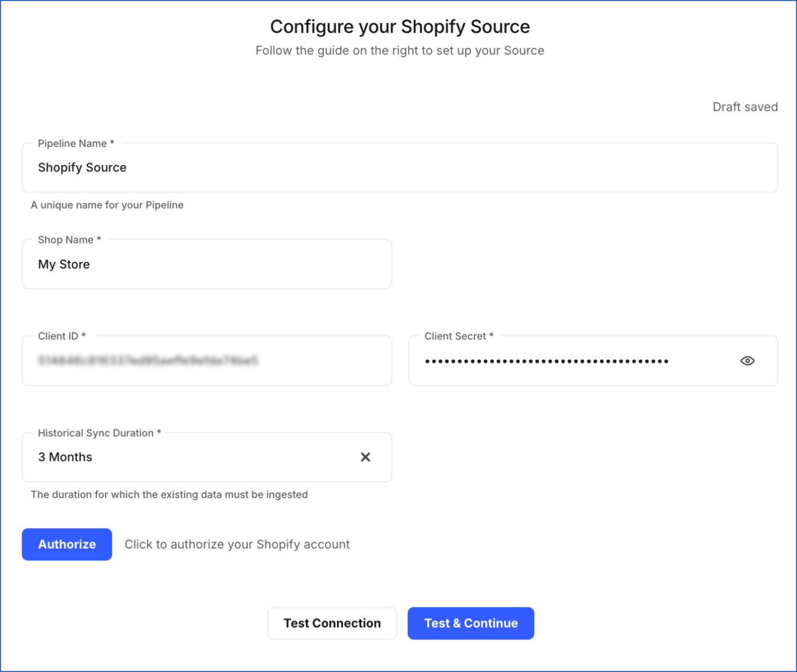Viewport: 797px width, 672px height.
Task: Click Test Connection to verify setup
Action: coord(332,623)
